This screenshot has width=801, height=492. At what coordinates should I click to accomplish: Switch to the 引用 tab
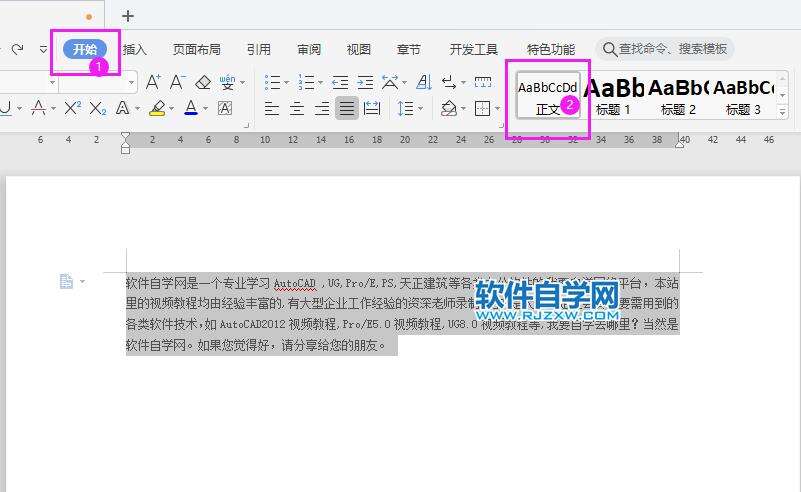(258, 50)
